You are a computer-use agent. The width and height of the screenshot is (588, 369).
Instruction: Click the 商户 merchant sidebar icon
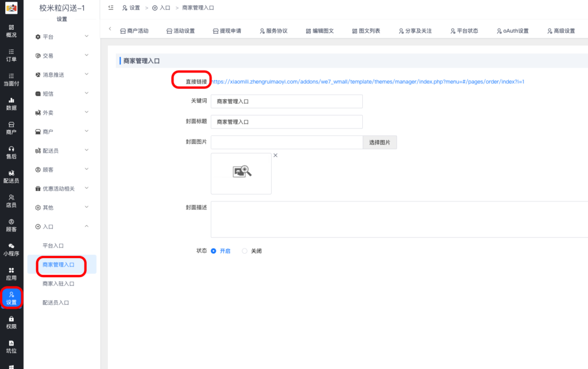tap(11, 127)
